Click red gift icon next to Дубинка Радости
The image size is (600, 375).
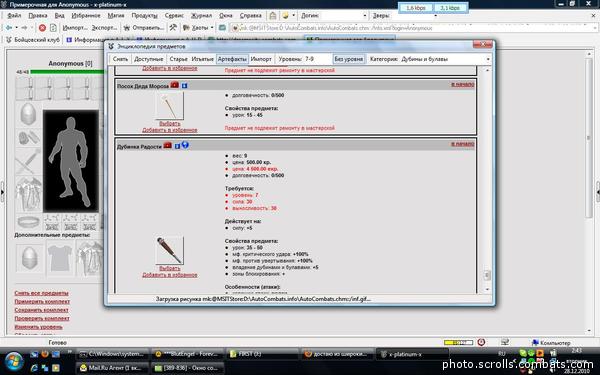[168, 145]
